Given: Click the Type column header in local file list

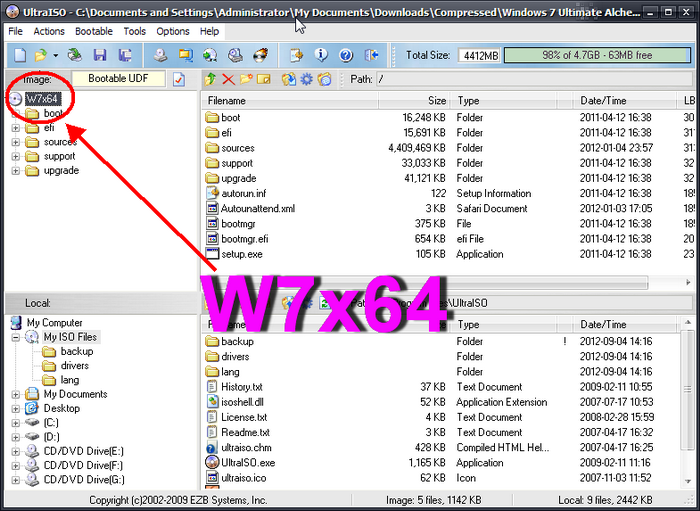Looking at the screenshot, I should 504,324.
